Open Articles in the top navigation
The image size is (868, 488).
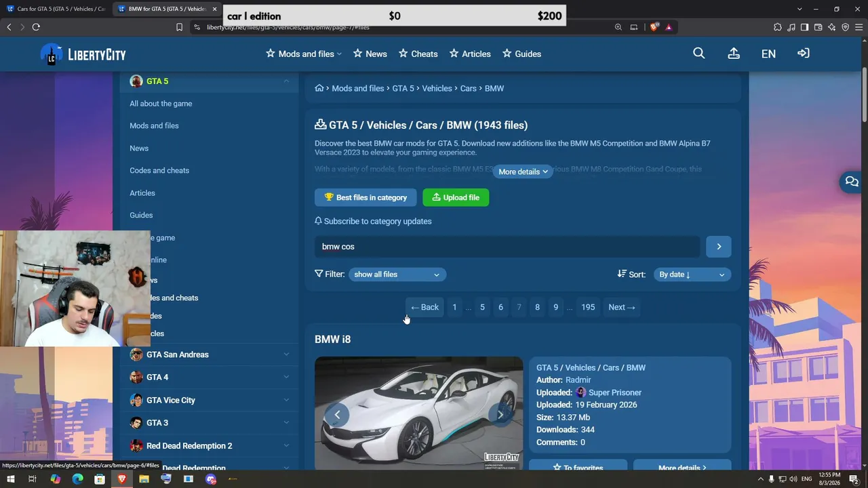click(x=470, y=54)
